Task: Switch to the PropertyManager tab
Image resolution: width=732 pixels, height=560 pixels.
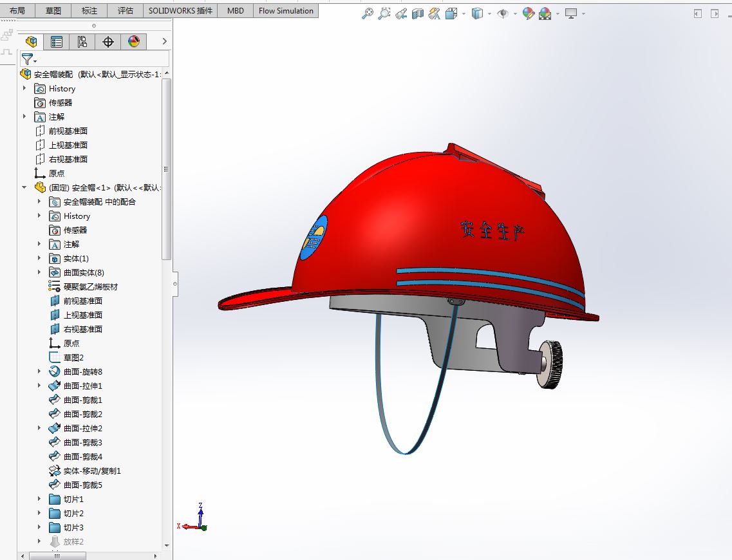Action: [57, 42]
